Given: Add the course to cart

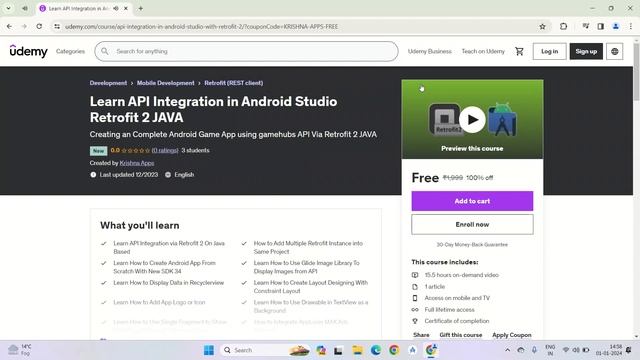Looking at the screenshot, I should coord(472,201).
